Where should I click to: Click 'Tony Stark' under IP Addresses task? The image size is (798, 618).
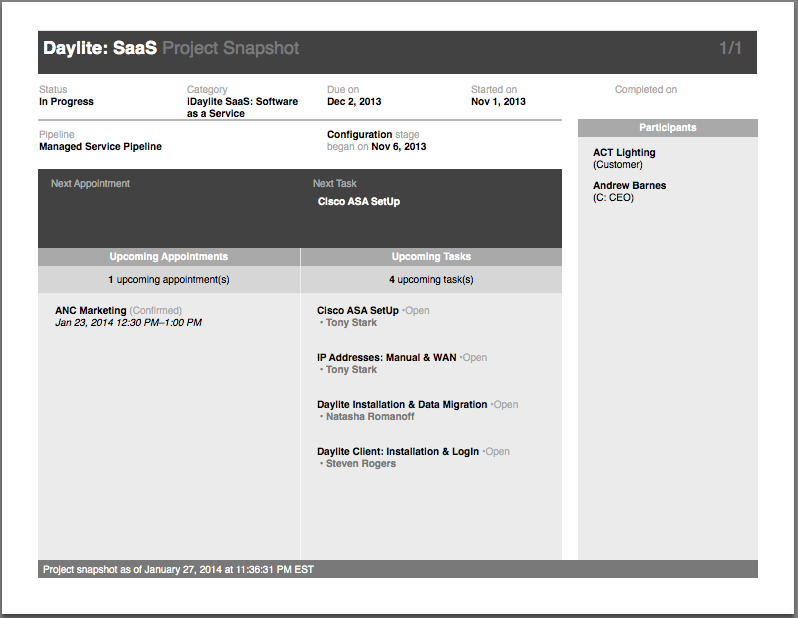pos(351,370)
